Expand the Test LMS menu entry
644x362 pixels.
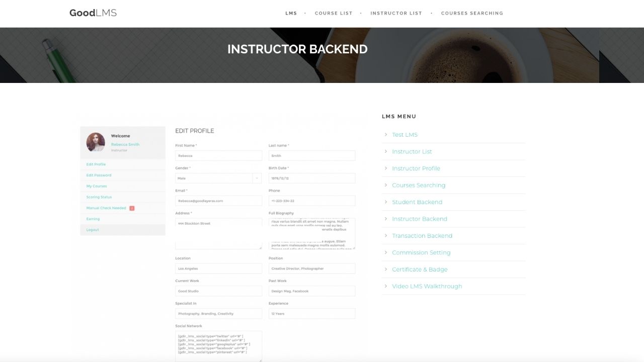[405, 134]
